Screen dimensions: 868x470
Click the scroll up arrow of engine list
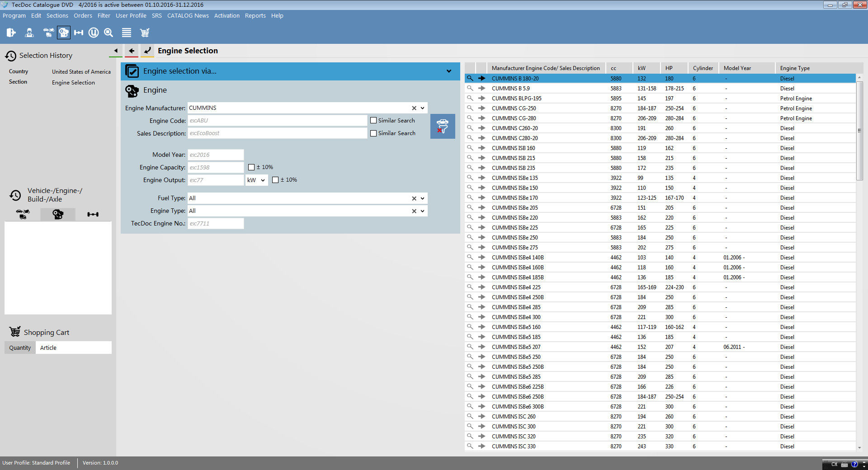click(x=859, y=77)
